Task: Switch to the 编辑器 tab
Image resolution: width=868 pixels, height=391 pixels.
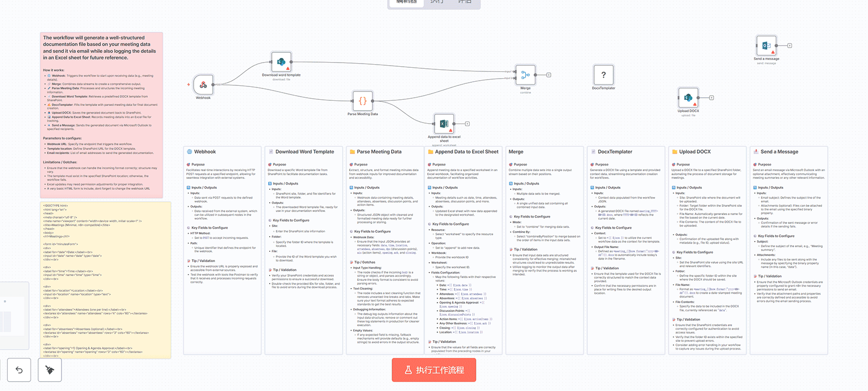Action: [x=407, y=3]
